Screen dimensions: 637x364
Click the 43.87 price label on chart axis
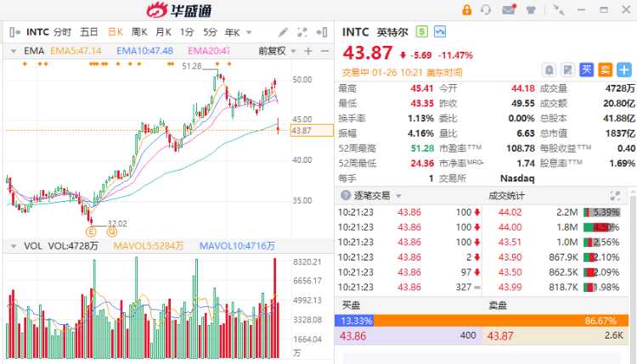(x=312, y=131)
